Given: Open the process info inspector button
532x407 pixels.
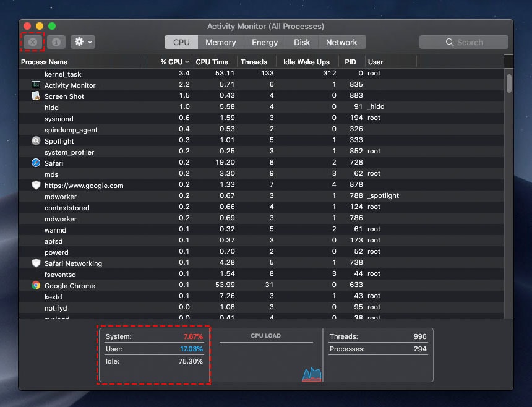Looking at the screenshot, I should pos(56,42).
